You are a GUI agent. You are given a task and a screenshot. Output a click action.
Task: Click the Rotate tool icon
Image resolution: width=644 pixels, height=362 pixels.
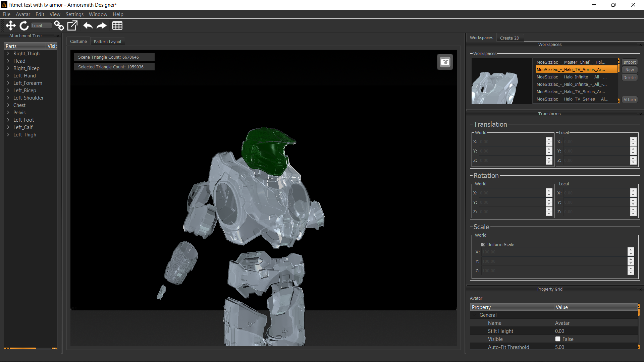point(24,25)
